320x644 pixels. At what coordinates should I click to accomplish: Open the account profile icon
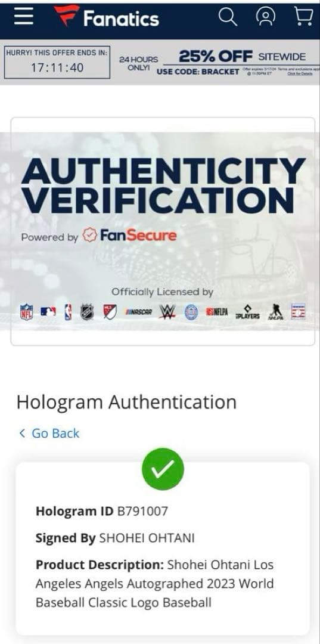[265, 17]
